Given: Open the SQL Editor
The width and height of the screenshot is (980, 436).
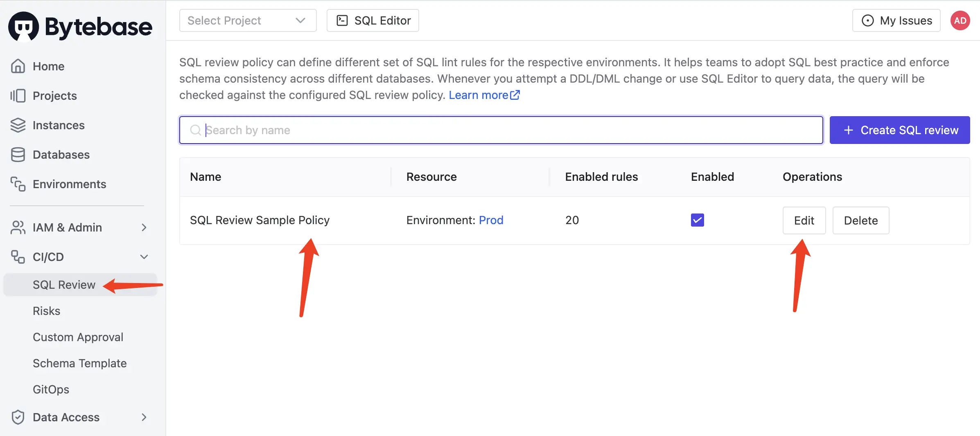Looking at the screenshot, I should [373, 20].
